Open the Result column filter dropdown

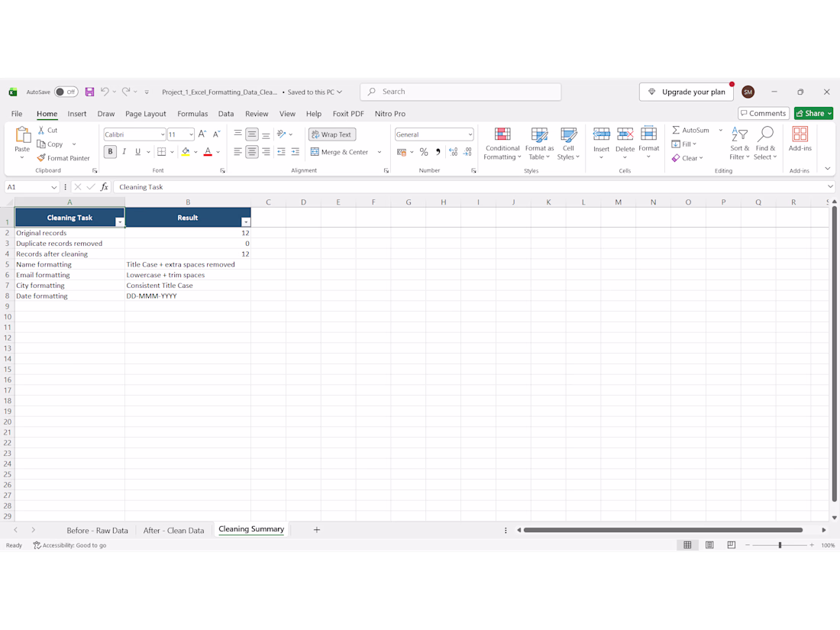245,221
